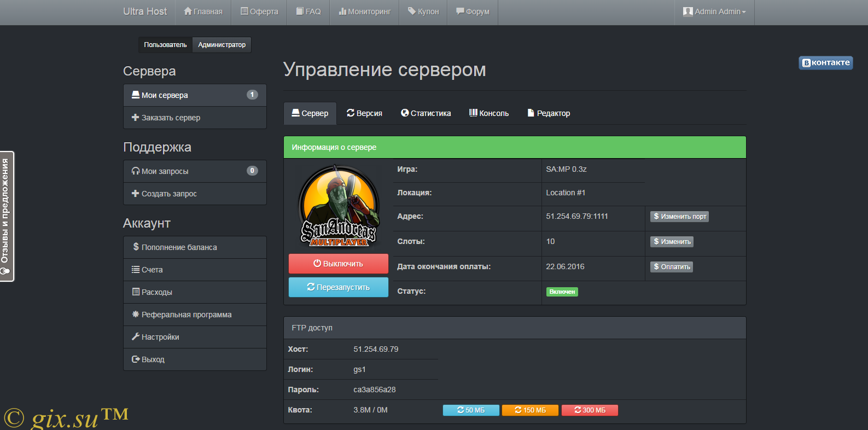Click the Заказать сервер plus icon
Screen dimensions: 868x430
pos(135,118)
